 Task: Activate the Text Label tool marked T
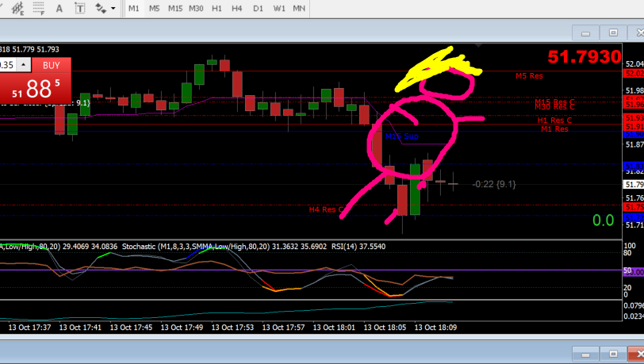(x=79, y=8)
